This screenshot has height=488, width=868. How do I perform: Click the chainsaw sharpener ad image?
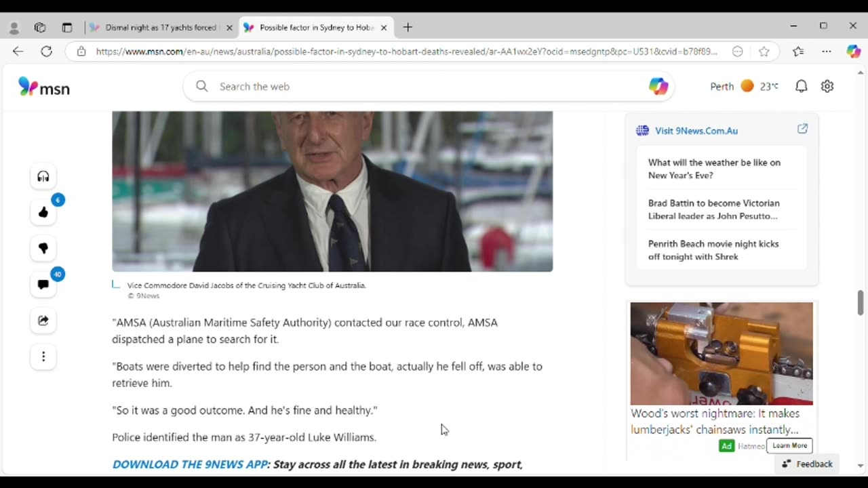pyautogui.click(x=722, y=353)
